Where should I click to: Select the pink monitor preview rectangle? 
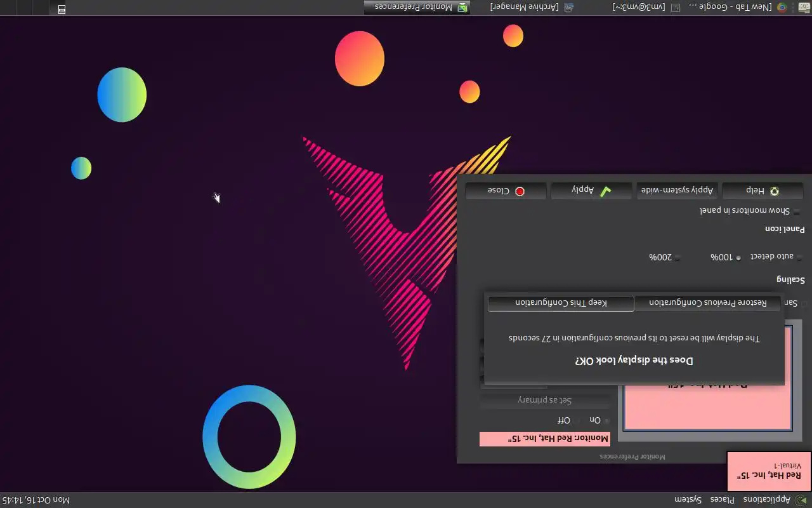708,406
